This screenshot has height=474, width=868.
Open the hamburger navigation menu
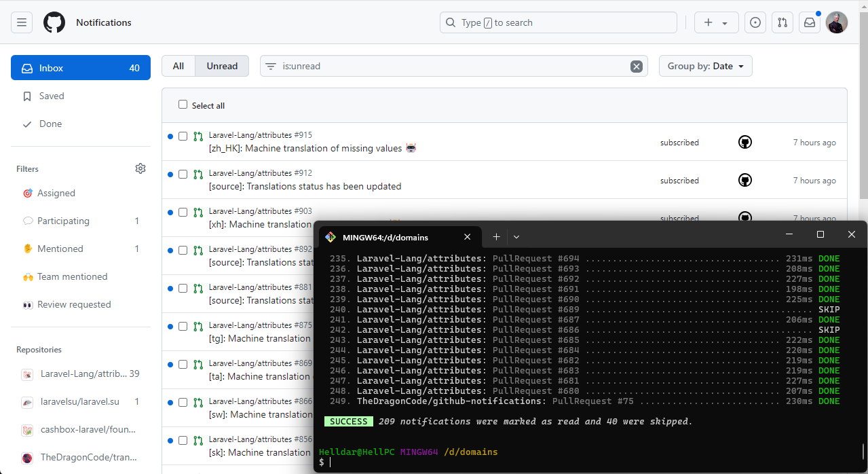tap(22, 22)
